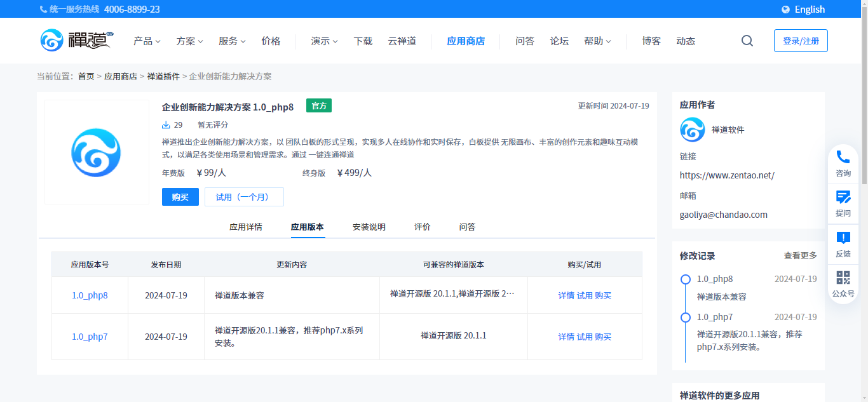868x402 pixels.
Task: Click the globe icon beside English
Action: 786,10
